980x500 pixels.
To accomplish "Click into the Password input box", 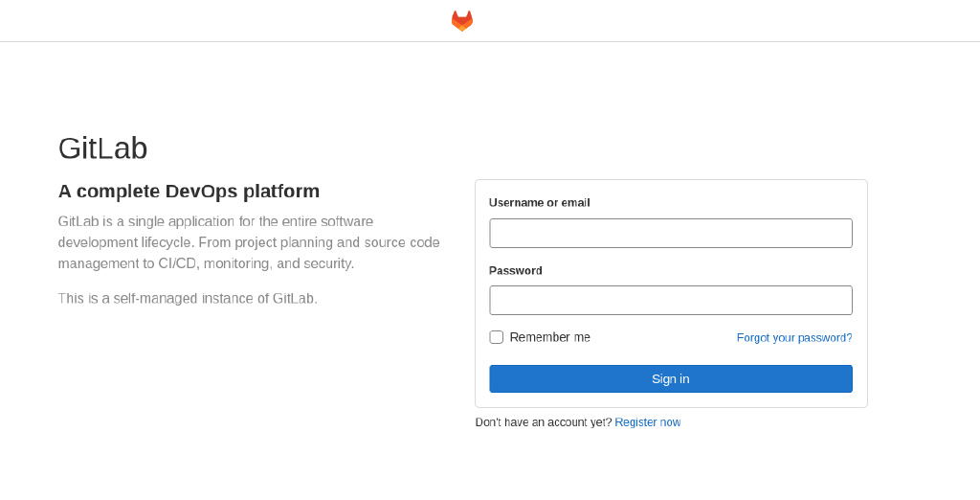I will (670, 300).
